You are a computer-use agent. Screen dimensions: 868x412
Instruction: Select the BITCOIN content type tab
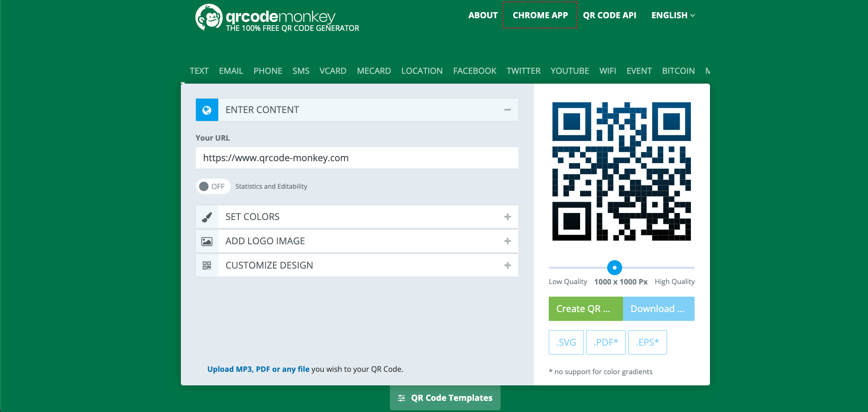pyautogui.click(x=678, y=71)
